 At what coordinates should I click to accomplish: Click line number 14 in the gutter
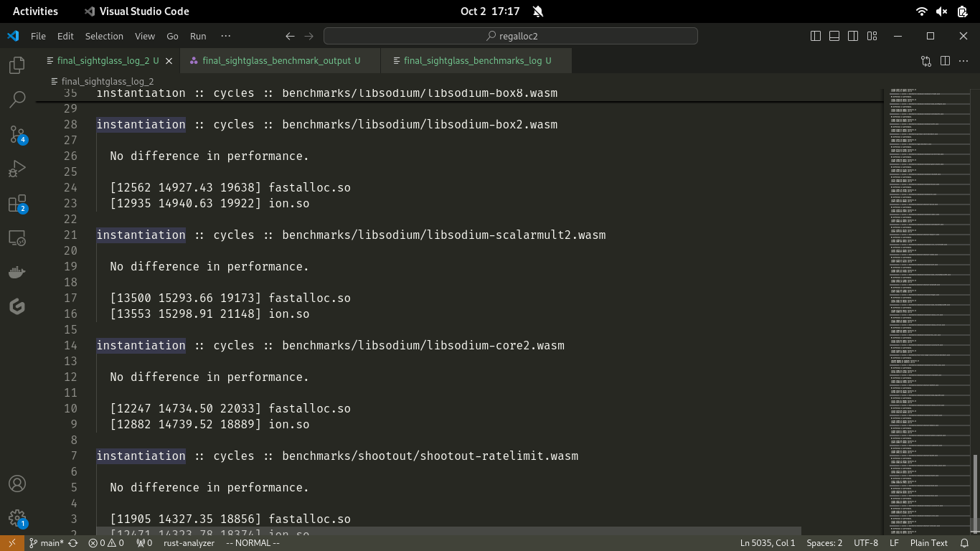[70, 345]
